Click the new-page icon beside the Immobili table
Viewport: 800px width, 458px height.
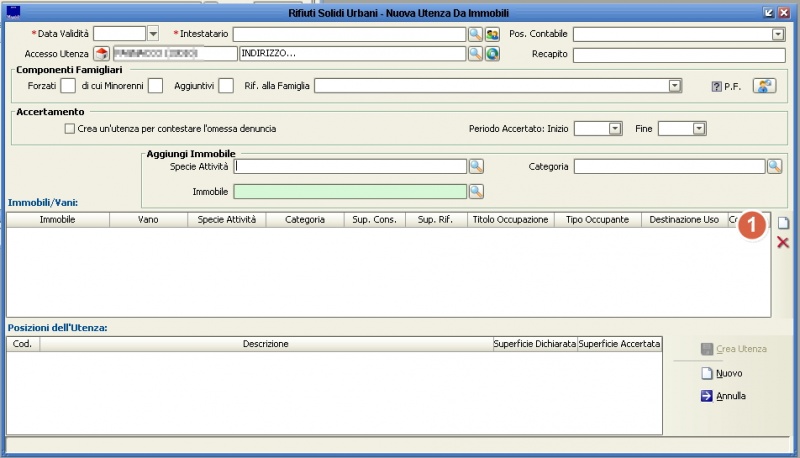pyautogui.click(x=783, y=223)
